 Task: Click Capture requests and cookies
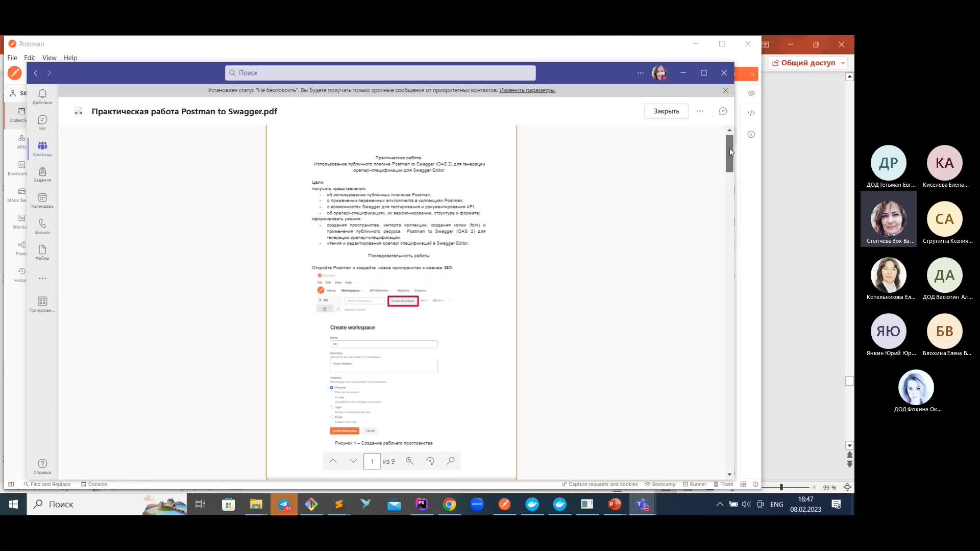pyautogui.click(x=600, y=484)
